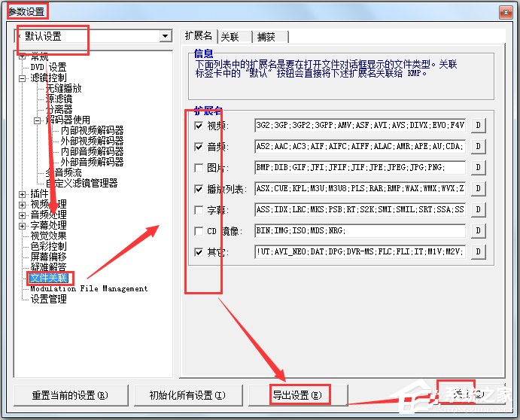This screenshot has height=420, width=520.
Task: Click the video extensions input field
Action: 360,125
